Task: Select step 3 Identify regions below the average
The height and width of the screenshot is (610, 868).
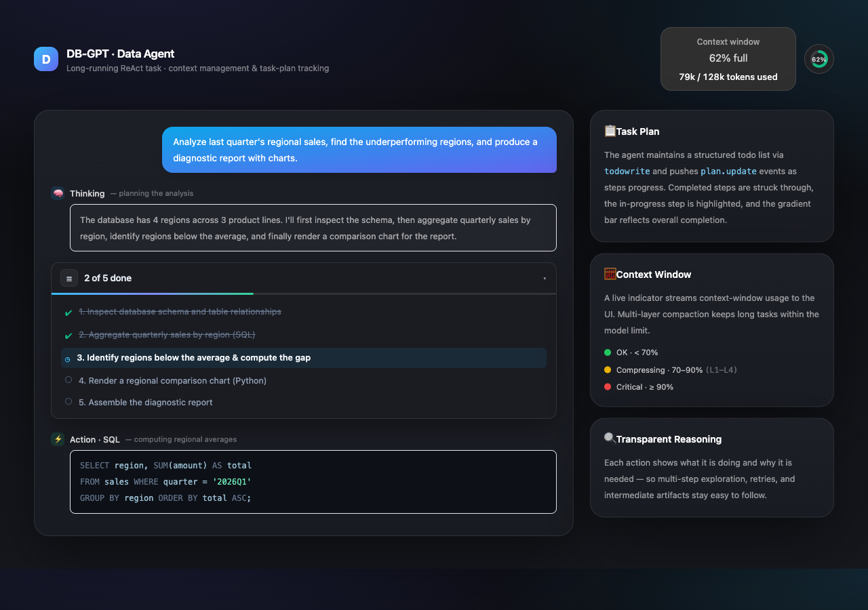Action: tap(304, 358)
